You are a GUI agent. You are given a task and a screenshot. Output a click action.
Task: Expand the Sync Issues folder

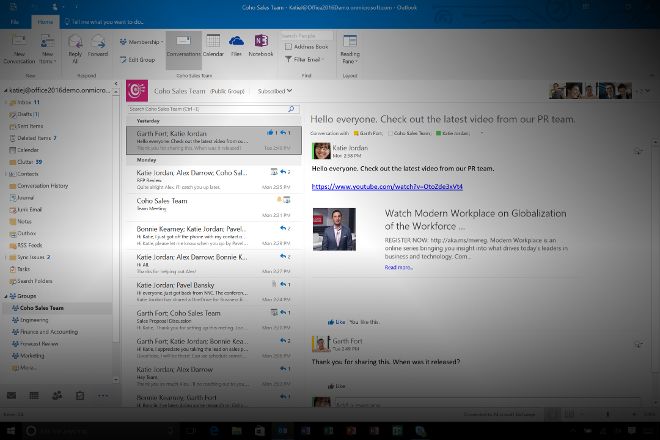tap(6, 257)
